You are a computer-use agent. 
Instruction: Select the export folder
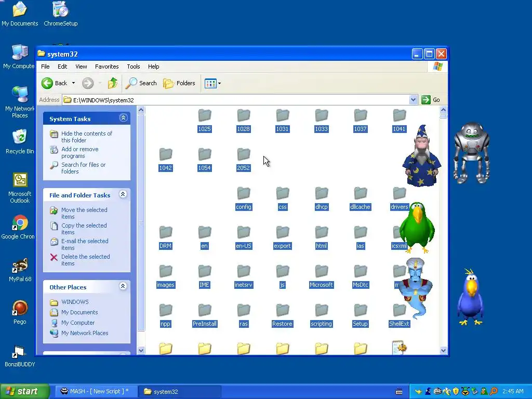click(282, 237)
